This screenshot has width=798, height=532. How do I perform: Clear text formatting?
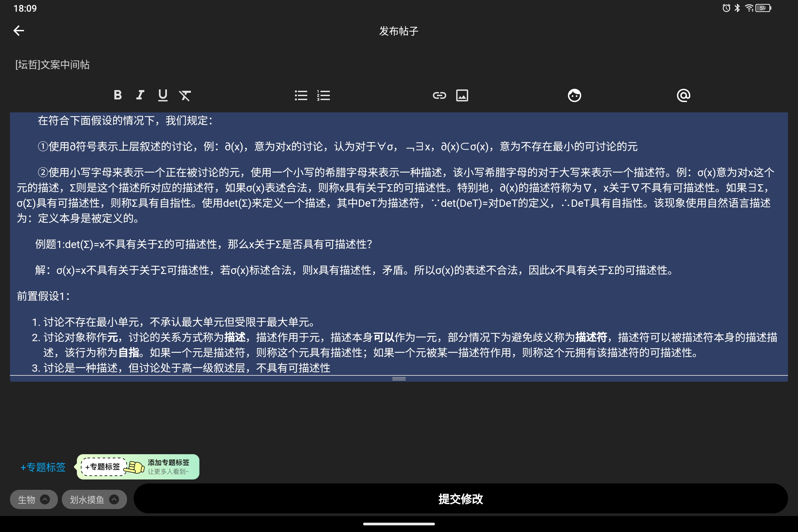185,95
